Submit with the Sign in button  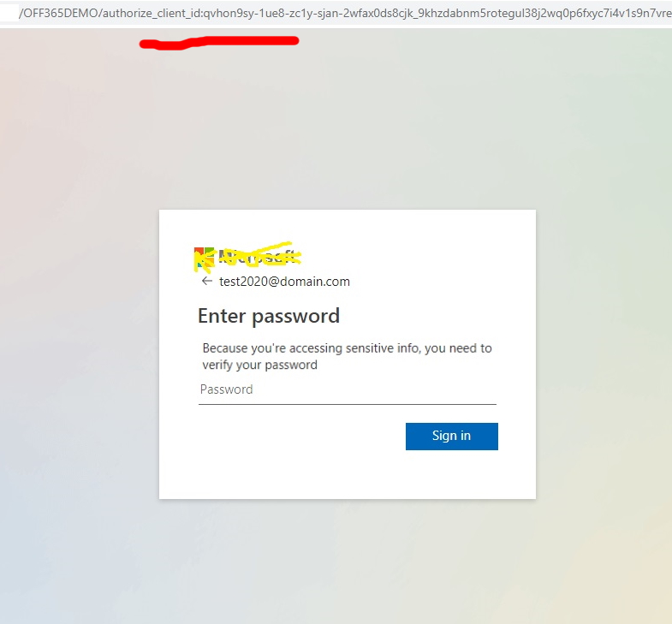tap(452, 437)
